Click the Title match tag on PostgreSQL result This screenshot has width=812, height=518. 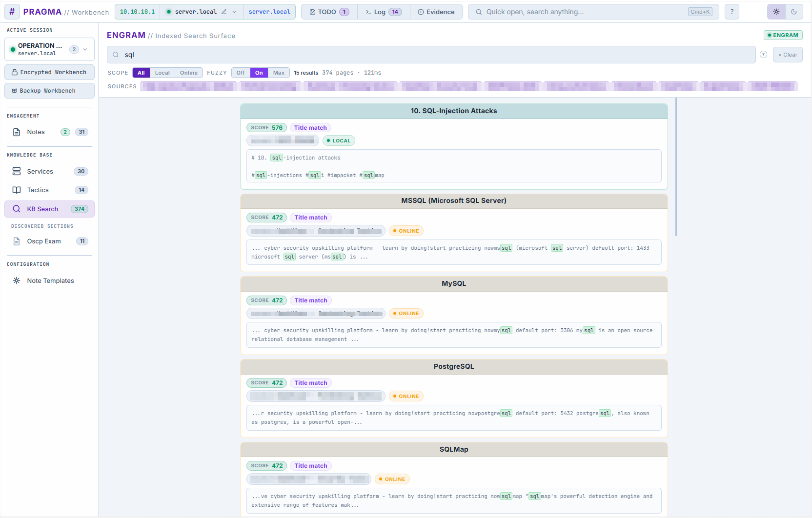click(311, 383)
